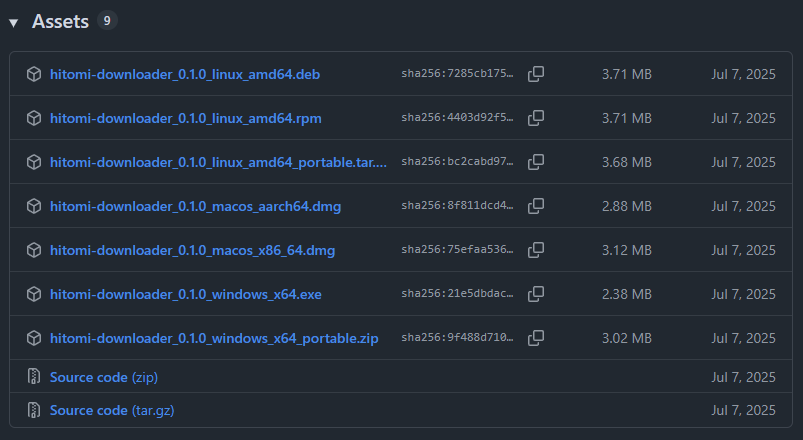Screen dimensions: 803x440
Task: Download hitomi-downloader_0.1.0_linux_amd64.deb
Action: (185, 74)
